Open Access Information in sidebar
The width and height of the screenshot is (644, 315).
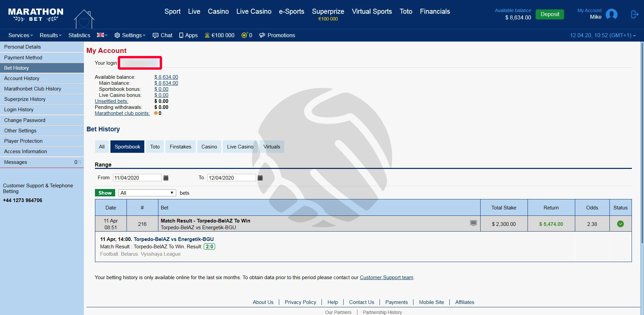(42, 151)
